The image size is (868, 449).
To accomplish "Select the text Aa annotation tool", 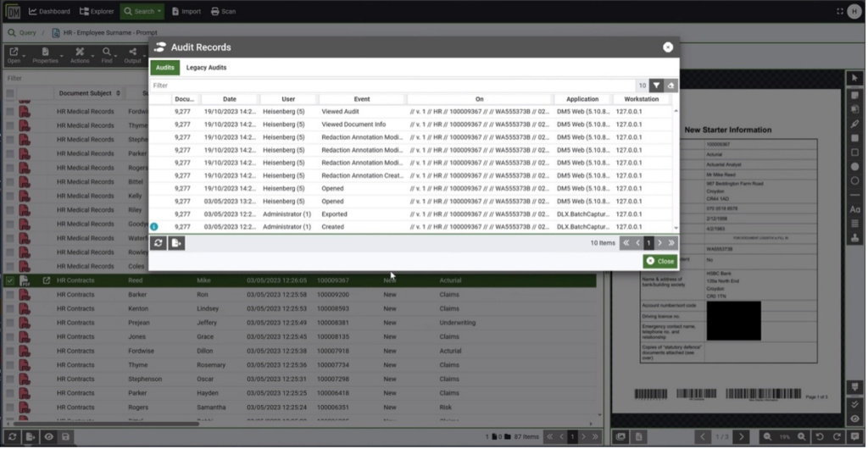I will pos(854,209).
